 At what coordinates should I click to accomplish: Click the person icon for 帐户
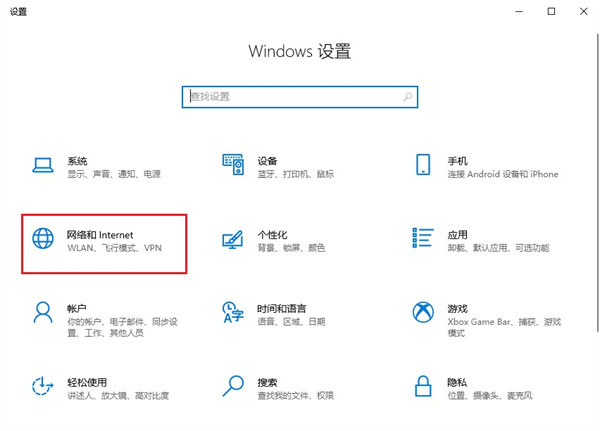click(43, 312)
